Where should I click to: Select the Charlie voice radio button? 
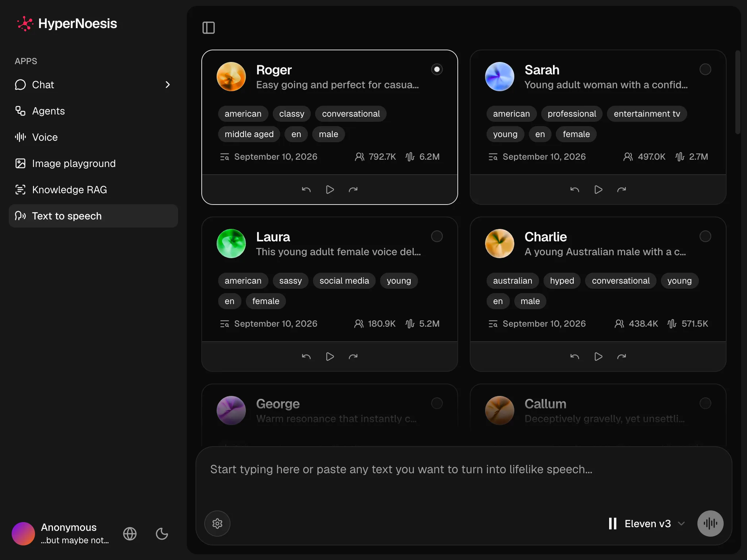(705, 236)
